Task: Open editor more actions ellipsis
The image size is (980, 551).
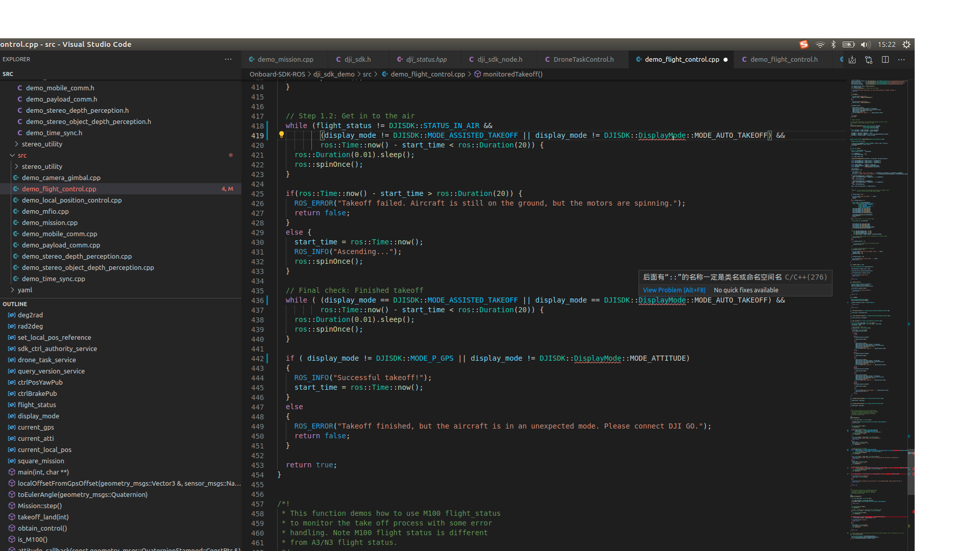Action: pos(901,60)
